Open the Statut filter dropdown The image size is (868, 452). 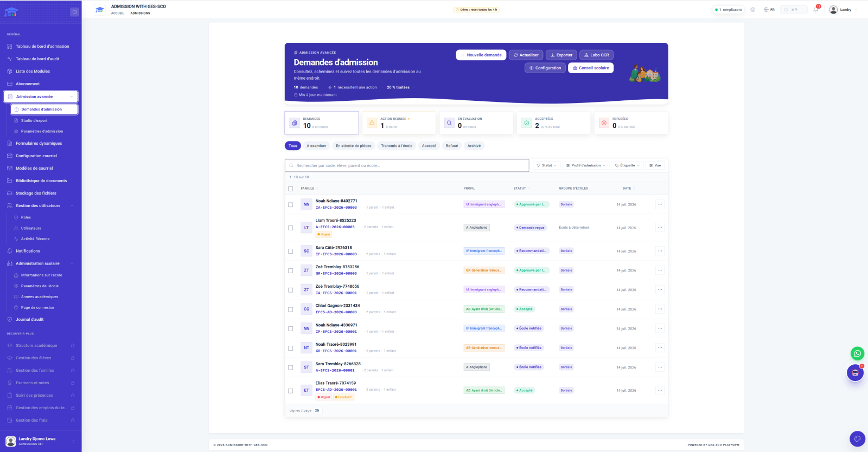coord(546,165)
